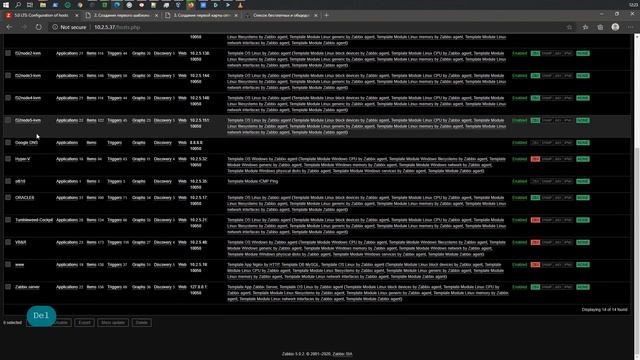Click the Enabled status of Google DNS
640x360 pixels.
click(520, 143)
